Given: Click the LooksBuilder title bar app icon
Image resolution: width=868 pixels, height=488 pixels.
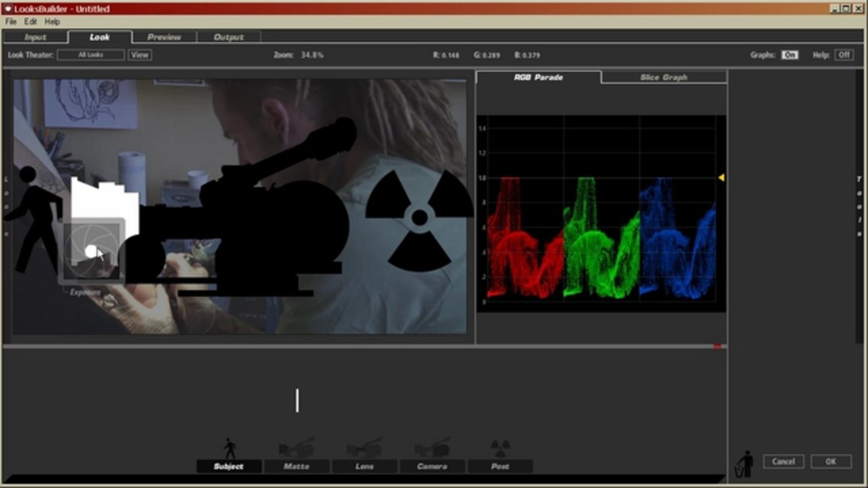Looking at the screenshot, I should pos(8,9).
